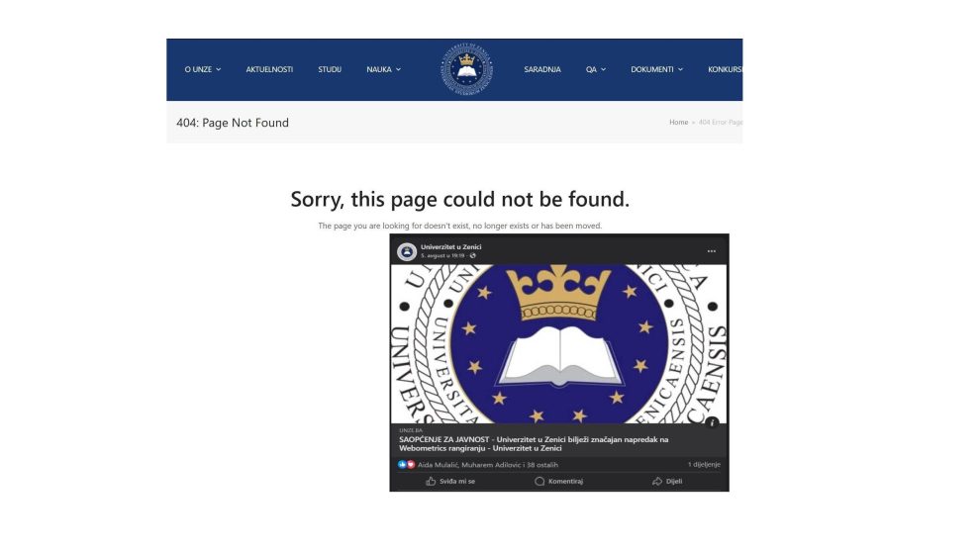
Task: Open the SARADNJA menu item
Action: [541, 69]
